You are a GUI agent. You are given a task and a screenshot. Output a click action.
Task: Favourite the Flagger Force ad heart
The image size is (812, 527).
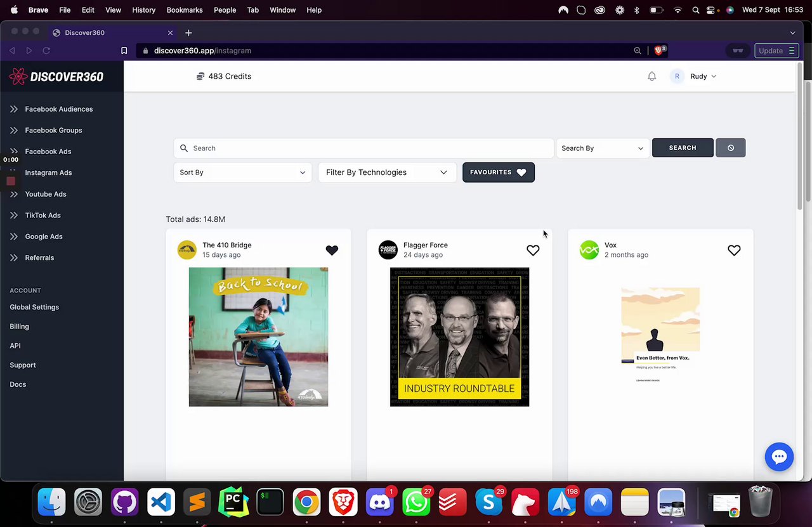[x=533, y=250]
